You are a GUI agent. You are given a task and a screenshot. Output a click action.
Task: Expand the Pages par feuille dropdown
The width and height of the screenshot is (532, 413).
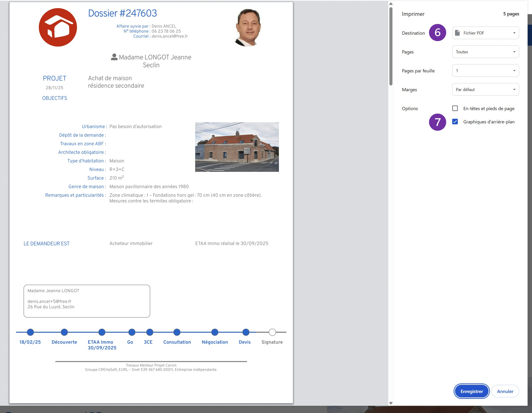coord(485,70)
